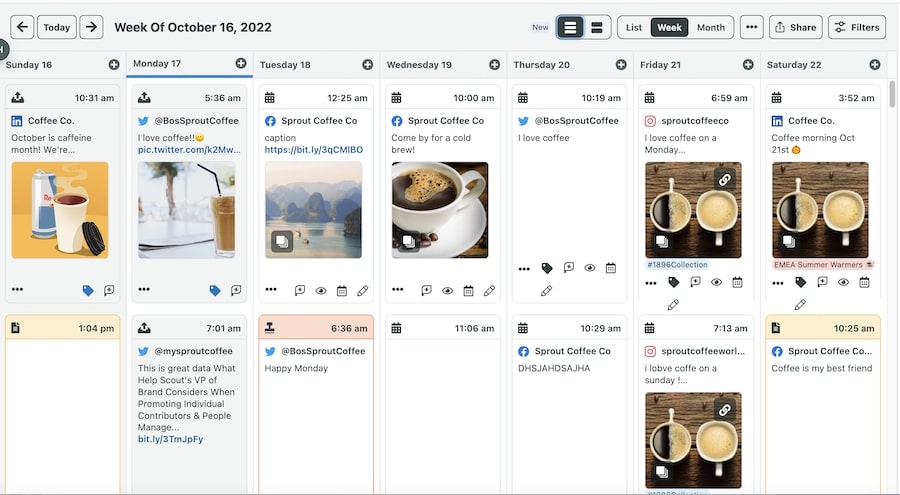Open the Filters panel
Viewport: 900px width, 495px height.
[856, 27]
